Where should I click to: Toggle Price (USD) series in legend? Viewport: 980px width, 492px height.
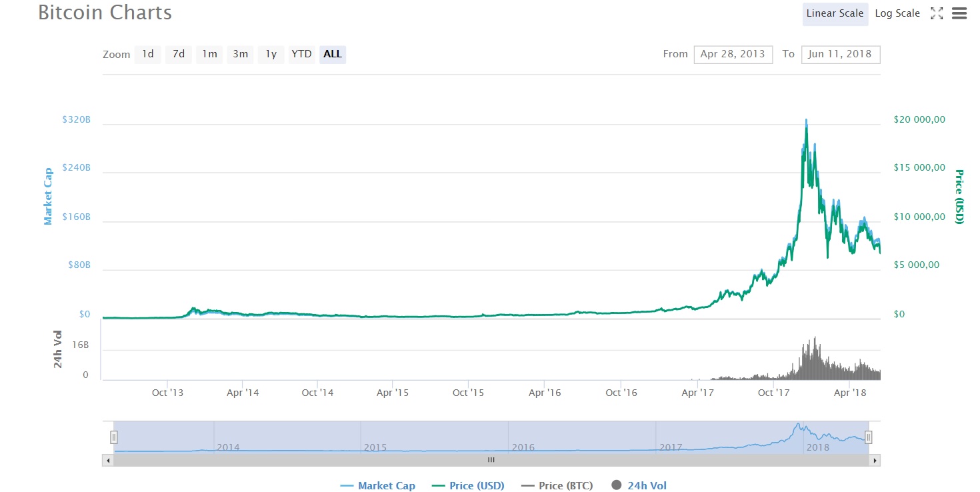468,485
